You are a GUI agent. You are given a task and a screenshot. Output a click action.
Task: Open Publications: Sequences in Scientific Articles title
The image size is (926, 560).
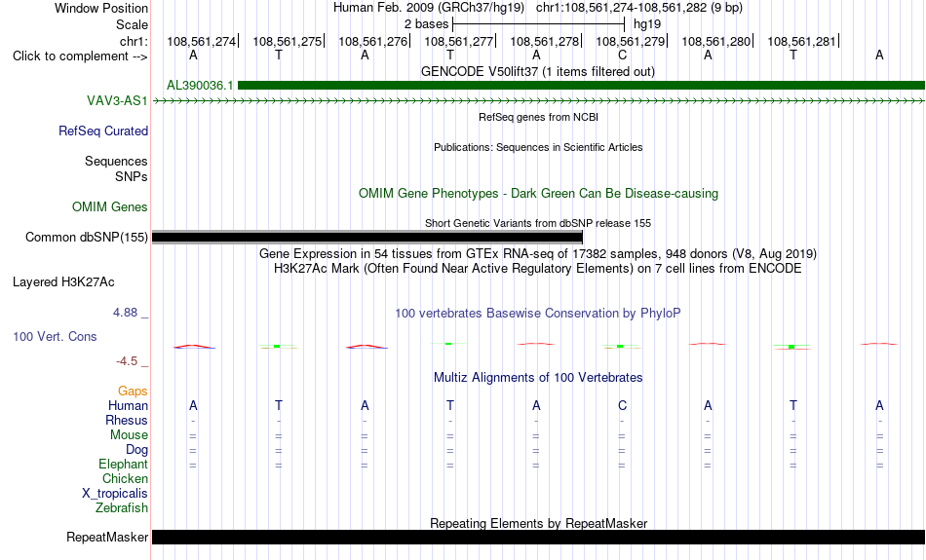(538, 147)
